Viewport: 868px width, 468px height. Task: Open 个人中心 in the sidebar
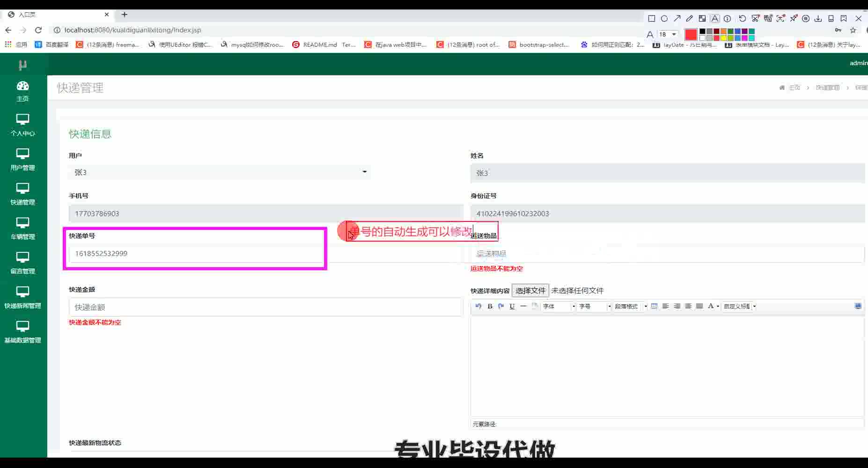[23, 125]
